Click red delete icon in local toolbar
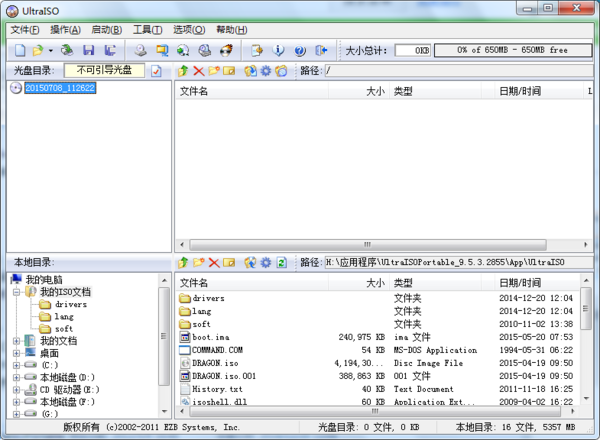The width and height of the screenshot is (600, 440). [214, 262]
